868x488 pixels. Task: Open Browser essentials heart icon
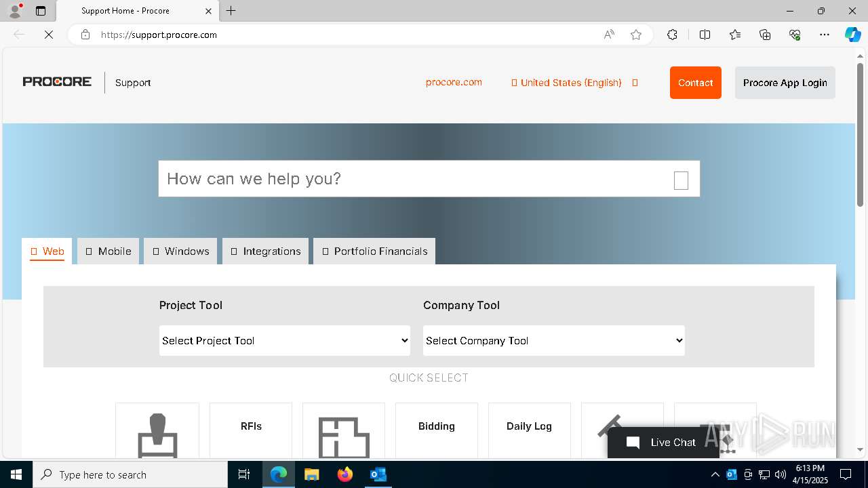pyautogui.click(x=795, y=35)
